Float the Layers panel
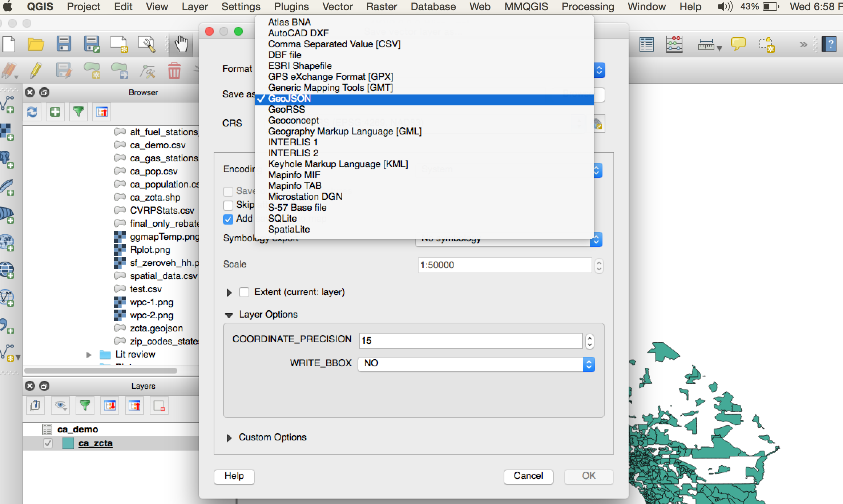This screenshot has height=504, width=843. 44,386
